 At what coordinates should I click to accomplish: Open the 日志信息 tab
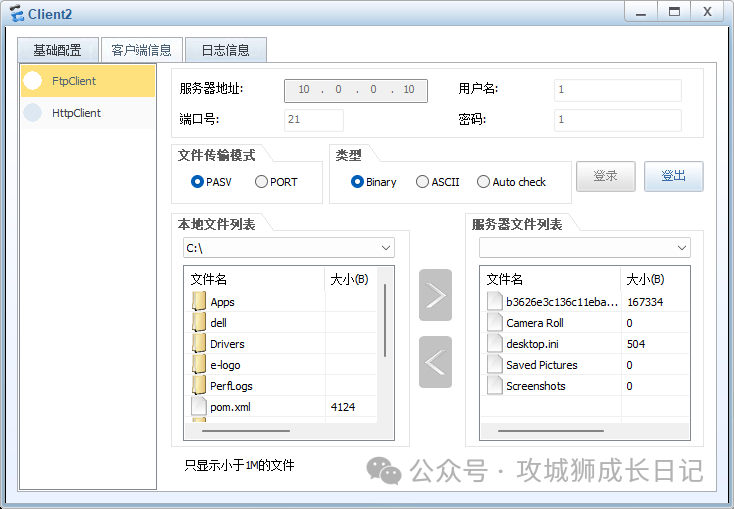(x=226, y=50)
